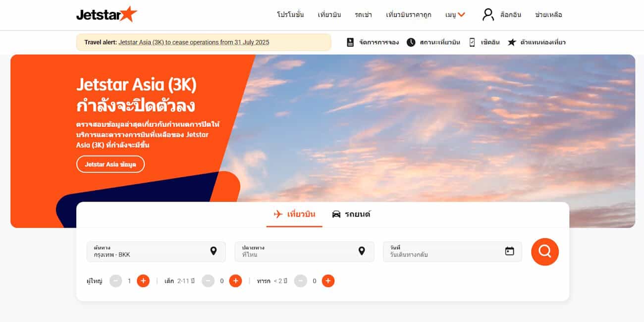The image size is (644, 322).
Task: Click the Jetstar logo
Action: tap(107, 14)
